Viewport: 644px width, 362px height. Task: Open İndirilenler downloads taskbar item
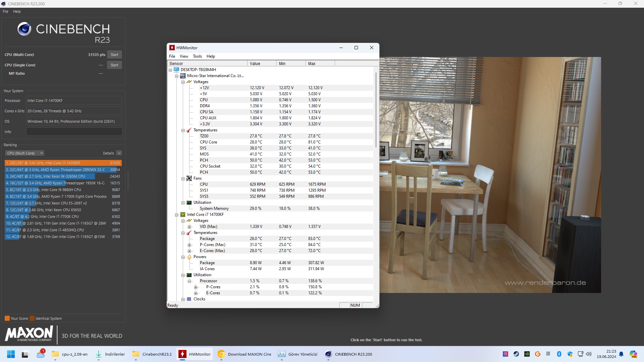coord(110,354)
